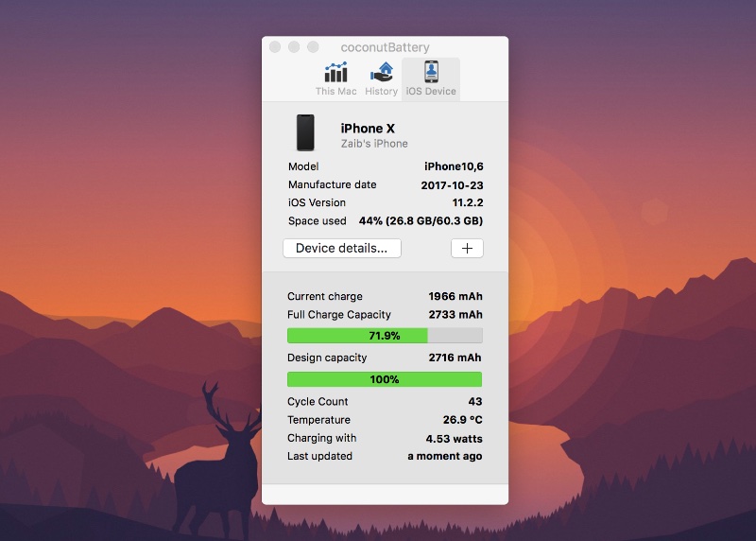
Task: Switch to the This Mac tab label
Action: 336,91
